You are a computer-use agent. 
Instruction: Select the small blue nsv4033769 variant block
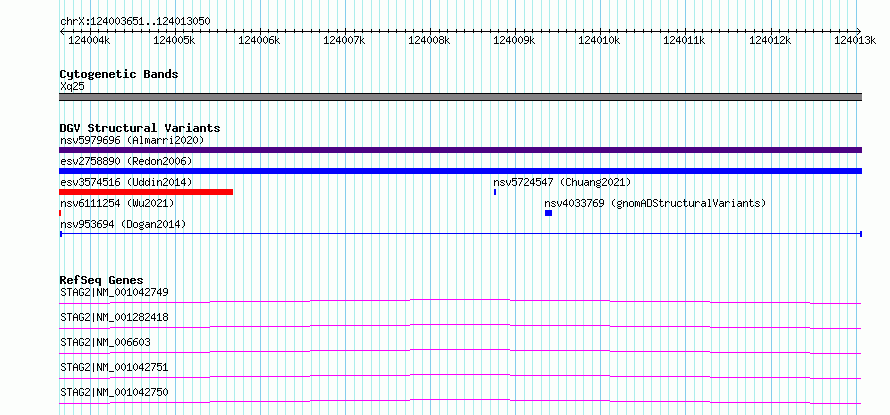tap(548, 213)
